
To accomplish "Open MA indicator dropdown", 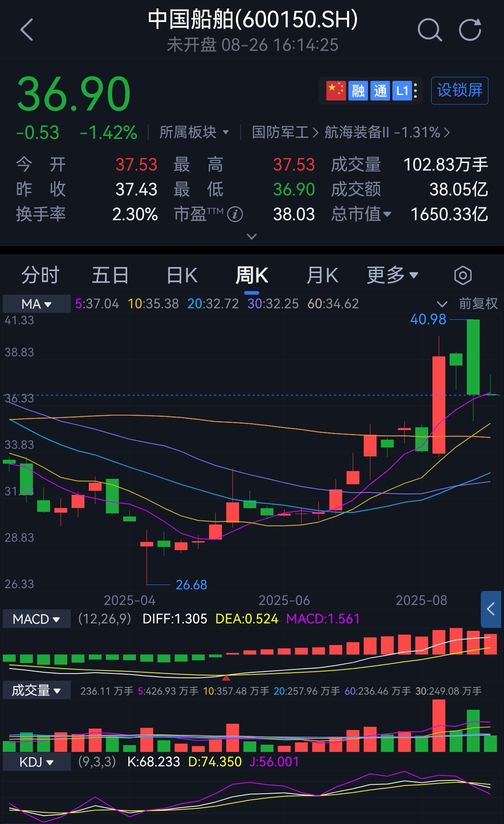I will (x=36, y=304).
